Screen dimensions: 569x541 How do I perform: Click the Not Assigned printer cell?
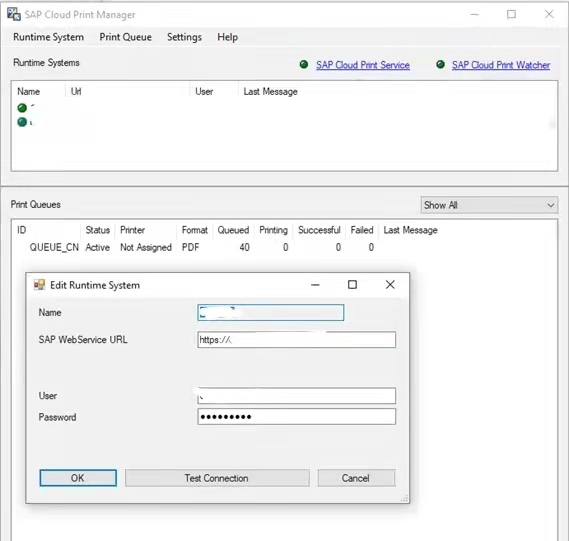point(146,247)
